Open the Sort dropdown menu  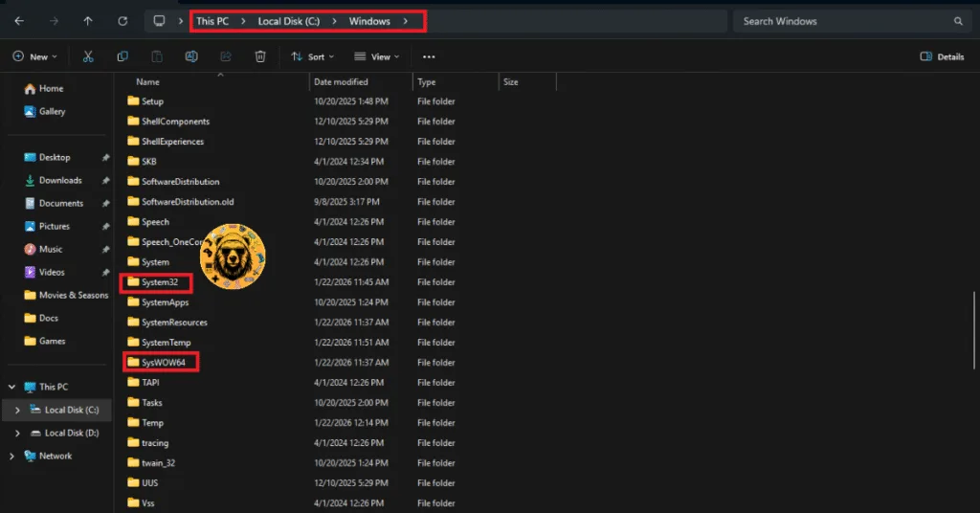310,56
